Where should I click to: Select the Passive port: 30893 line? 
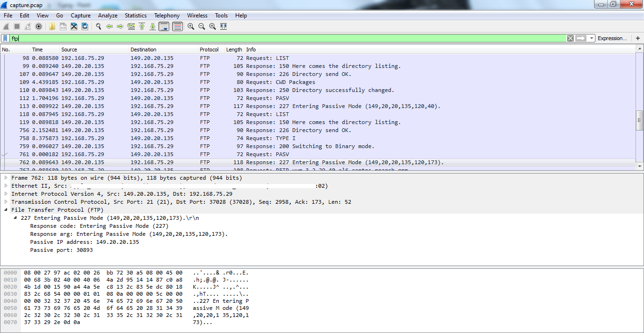click(x=61, y=250)
